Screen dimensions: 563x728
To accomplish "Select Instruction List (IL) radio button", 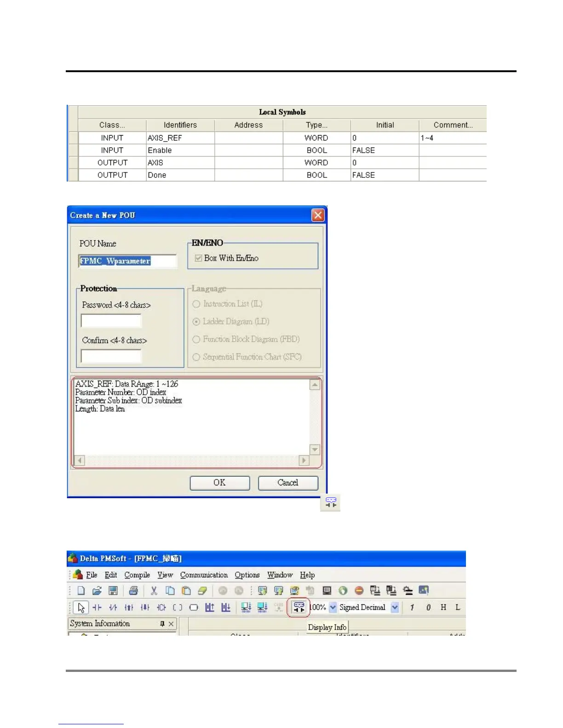I will click(196, 304).
